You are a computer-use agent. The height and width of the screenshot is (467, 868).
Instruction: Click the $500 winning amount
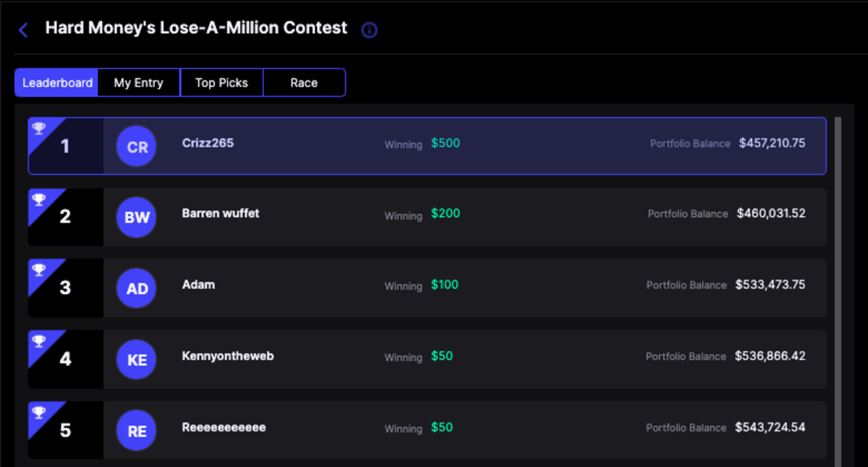(445, 143)
